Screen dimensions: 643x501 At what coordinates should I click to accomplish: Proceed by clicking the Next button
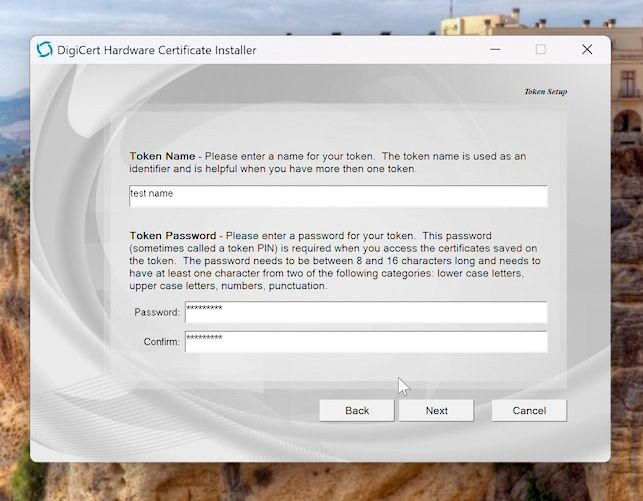(436, 410)
